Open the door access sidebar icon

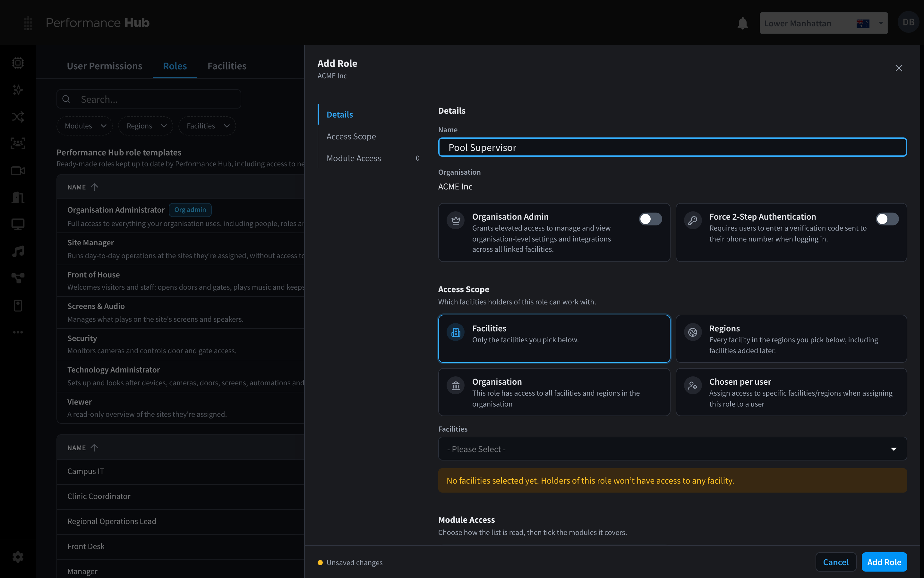click(18, 197)
